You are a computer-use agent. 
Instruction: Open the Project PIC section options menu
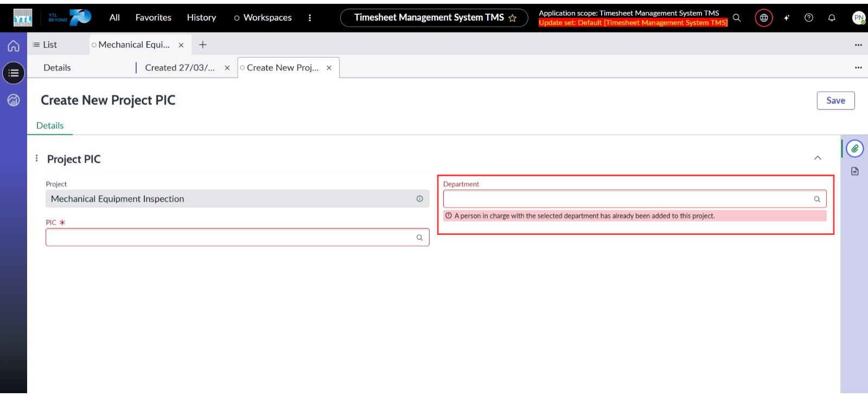coord(36,158)
